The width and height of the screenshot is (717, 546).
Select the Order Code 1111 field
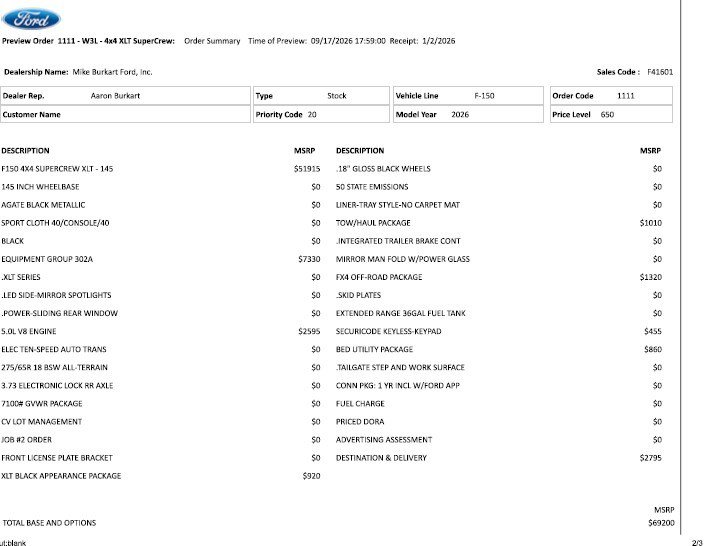pyautogui.click(x=611, y=96)
